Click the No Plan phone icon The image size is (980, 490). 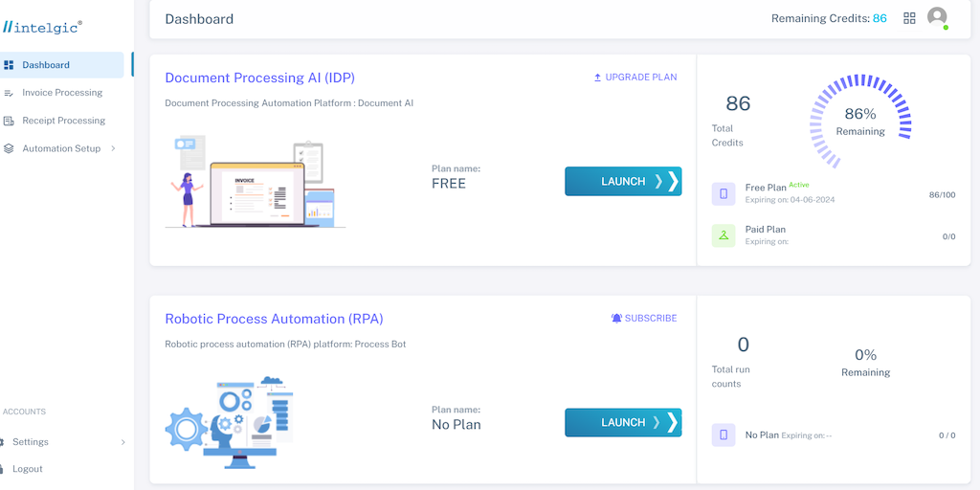point(724,435)
